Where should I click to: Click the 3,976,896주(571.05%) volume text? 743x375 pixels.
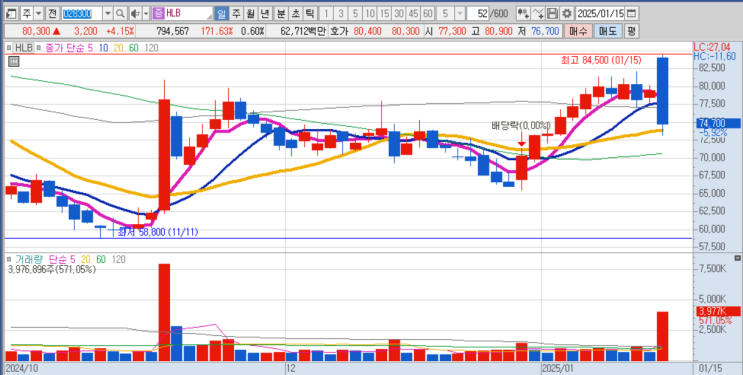[52, 269]
